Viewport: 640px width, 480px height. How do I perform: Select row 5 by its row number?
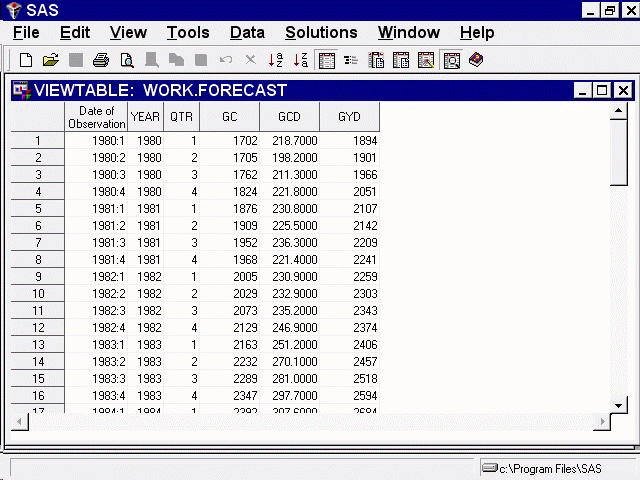[x=38, y=209]
